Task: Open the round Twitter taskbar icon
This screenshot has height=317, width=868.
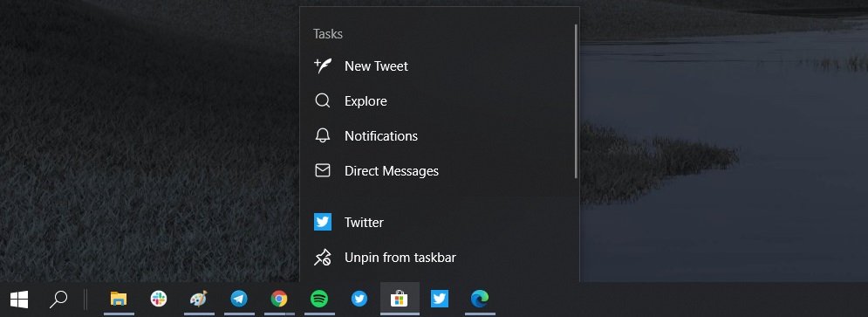Action: point(359,300)
